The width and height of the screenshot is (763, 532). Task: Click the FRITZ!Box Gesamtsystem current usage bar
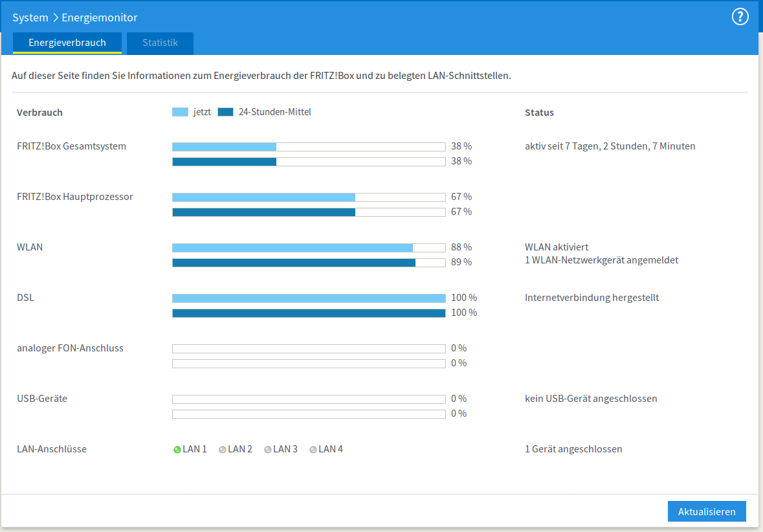click(x=309, y=146)
